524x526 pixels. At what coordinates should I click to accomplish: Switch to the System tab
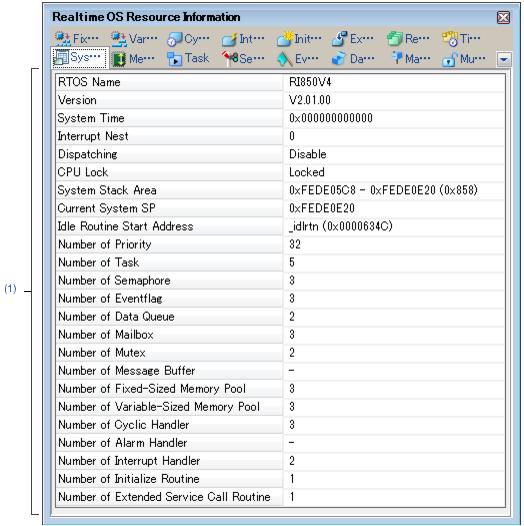coord(80,58)
